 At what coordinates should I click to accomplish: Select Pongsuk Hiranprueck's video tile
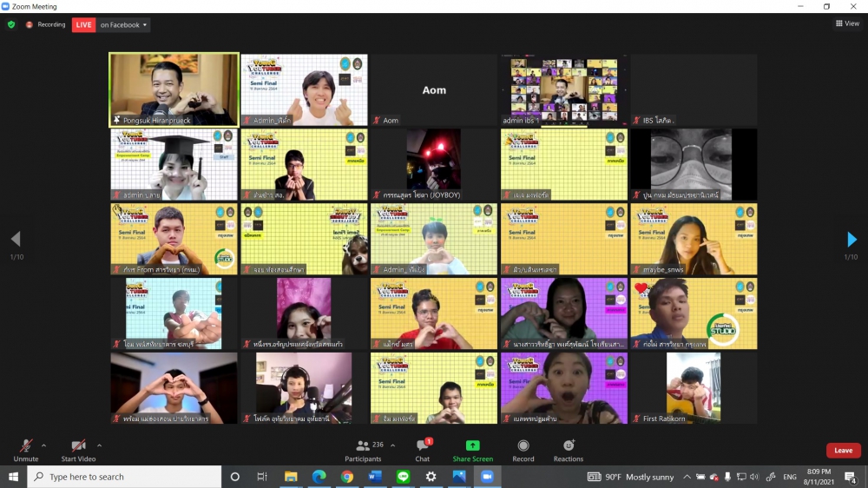(x=174, y=89)
